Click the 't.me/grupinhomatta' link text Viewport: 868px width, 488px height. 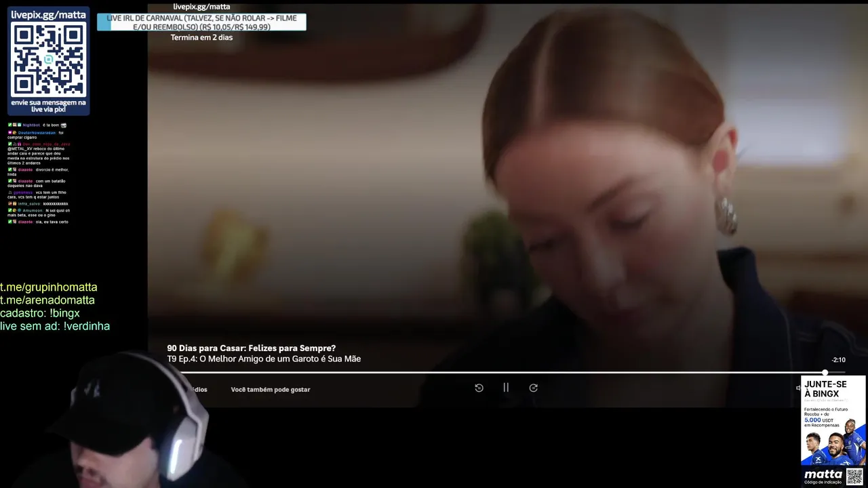point(49,287)
